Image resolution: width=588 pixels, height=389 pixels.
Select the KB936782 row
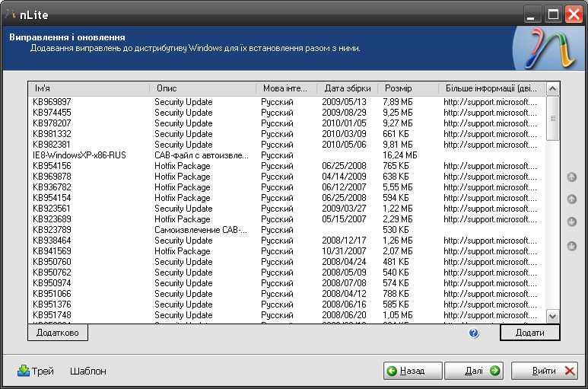(x=287, y=187)
